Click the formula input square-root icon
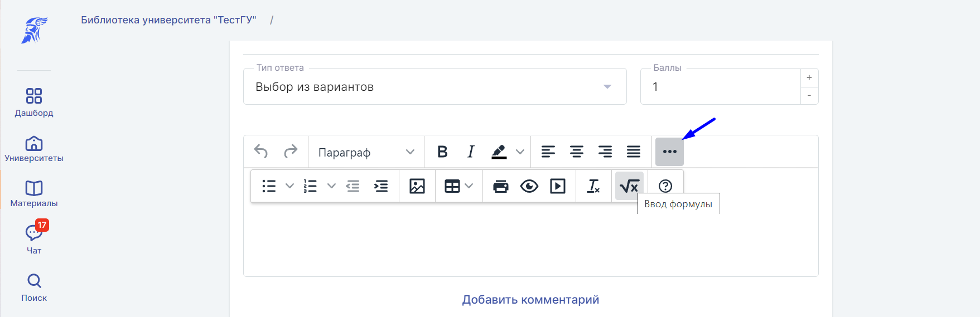Screen dimensions: 980x317 629,186
